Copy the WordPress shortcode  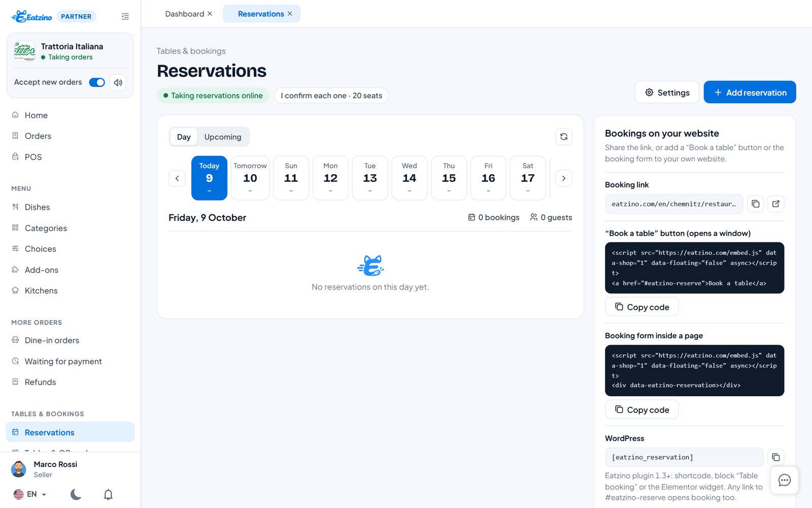point(776,457)
